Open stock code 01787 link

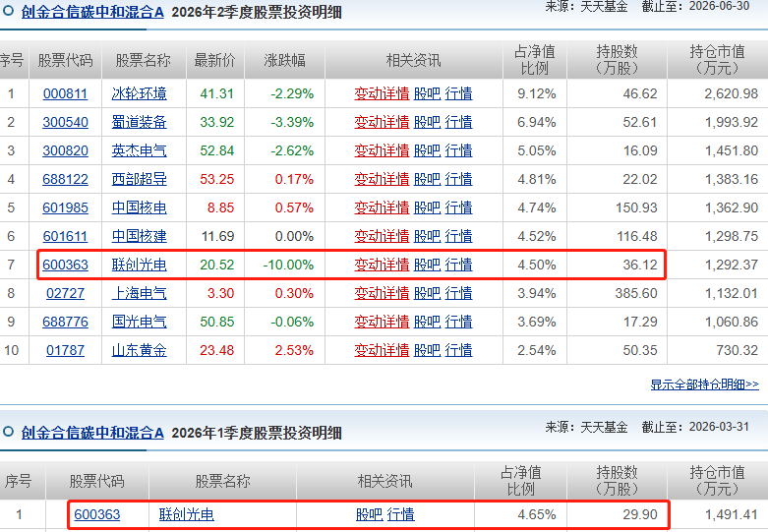click(65, 350)
